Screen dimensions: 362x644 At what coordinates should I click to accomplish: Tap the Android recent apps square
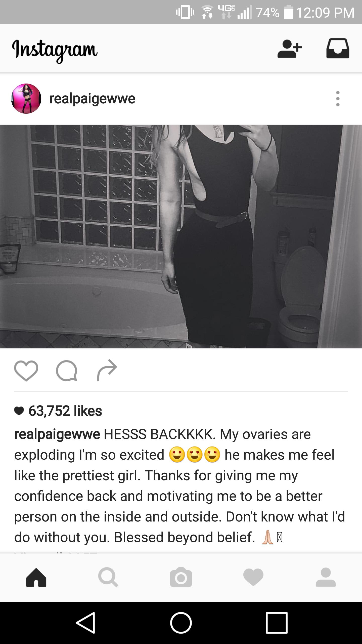(277, 623)
